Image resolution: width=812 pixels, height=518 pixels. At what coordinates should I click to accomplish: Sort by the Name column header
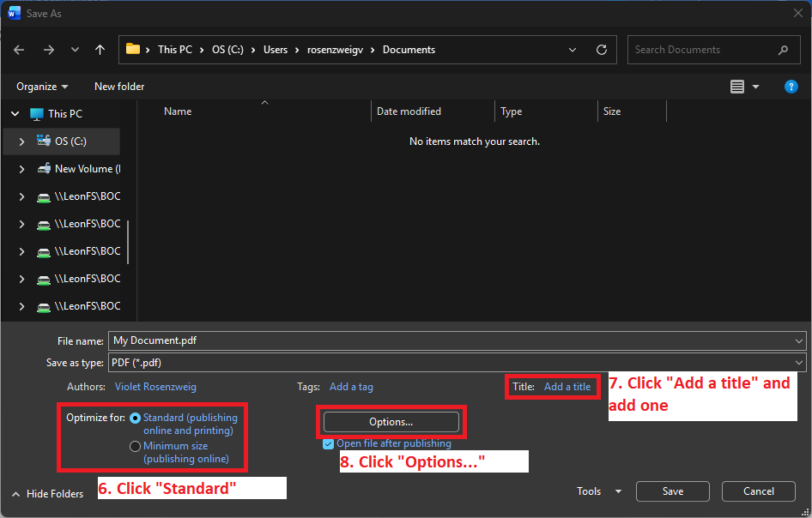[178, 111]
